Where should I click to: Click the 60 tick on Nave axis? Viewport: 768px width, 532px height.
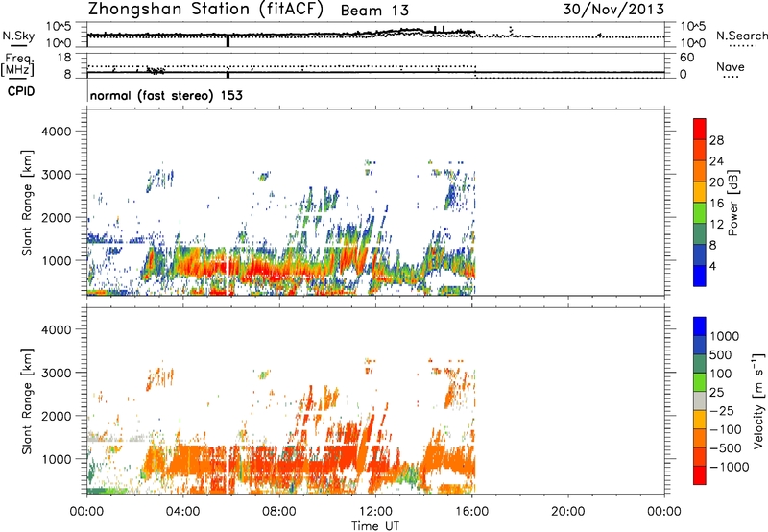click(x=686, y=58)
